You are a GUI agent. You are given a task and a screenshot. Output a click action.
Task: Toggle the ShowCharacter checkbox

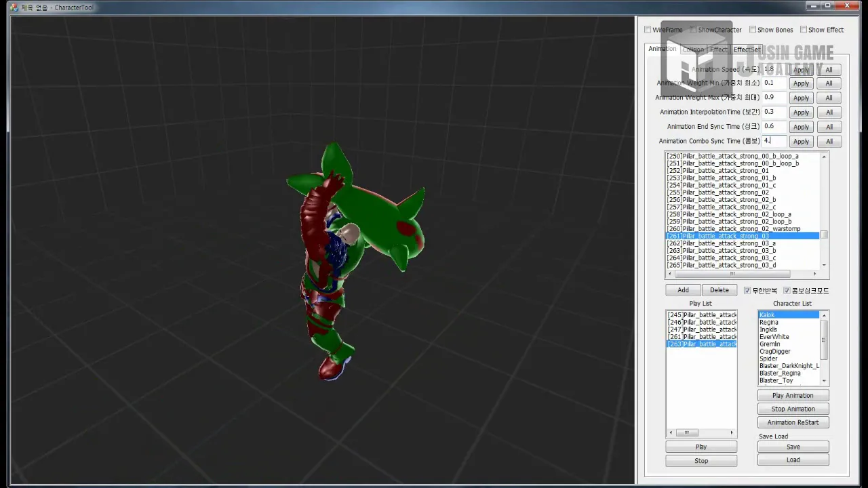coord(694,30)
